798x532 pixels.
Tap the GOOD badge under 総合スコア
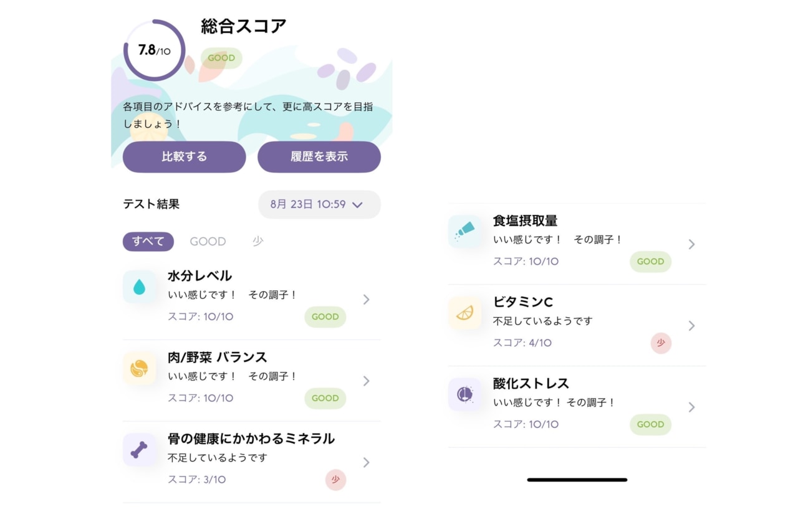coord(221,58)
